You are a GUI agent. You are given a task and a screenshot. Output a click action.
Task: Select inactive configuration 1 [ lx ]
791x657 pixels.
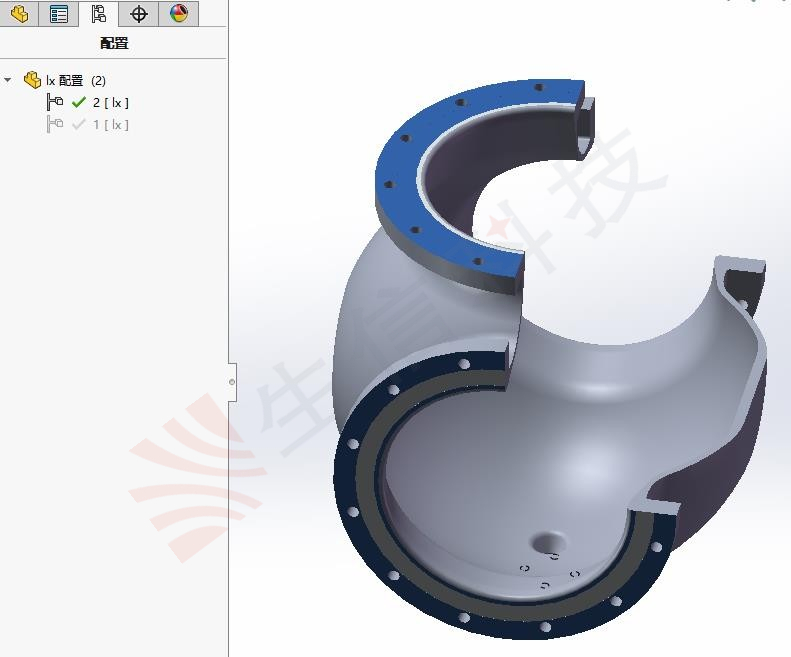click(110, 125)
